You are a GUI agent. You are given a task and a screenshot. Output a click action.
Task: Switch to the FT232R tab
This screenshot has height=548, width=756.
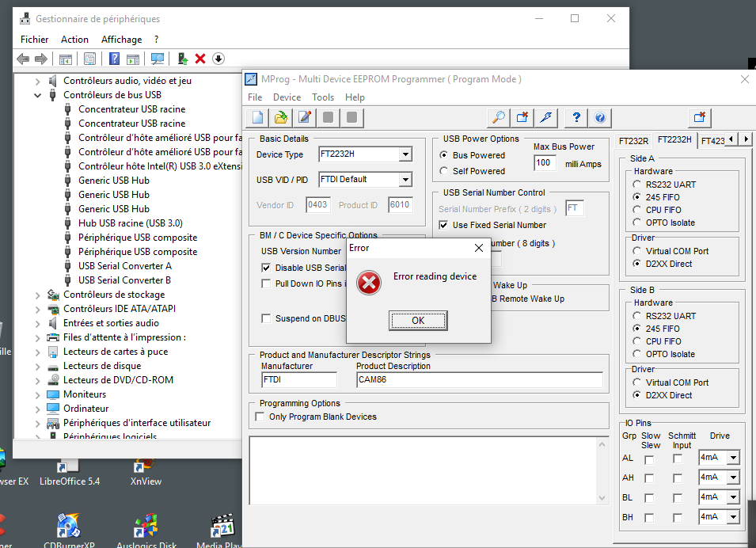[x=633, y=141]
